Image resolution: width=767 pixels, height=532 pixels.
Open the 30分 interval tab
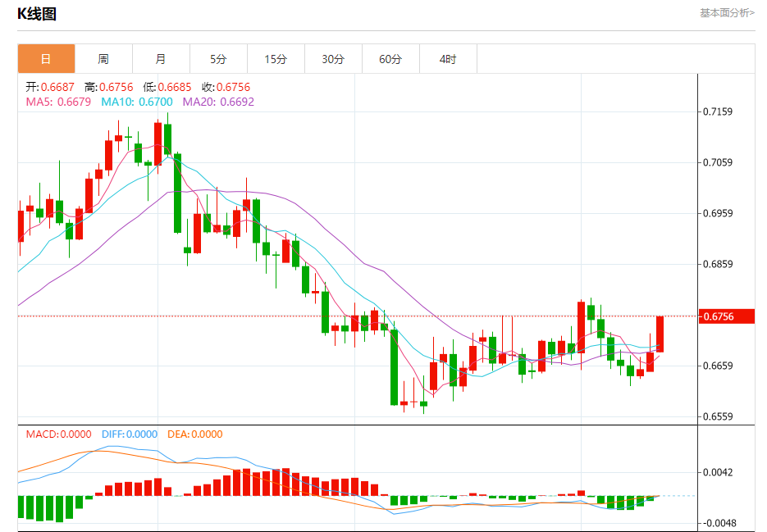(333, 59)
